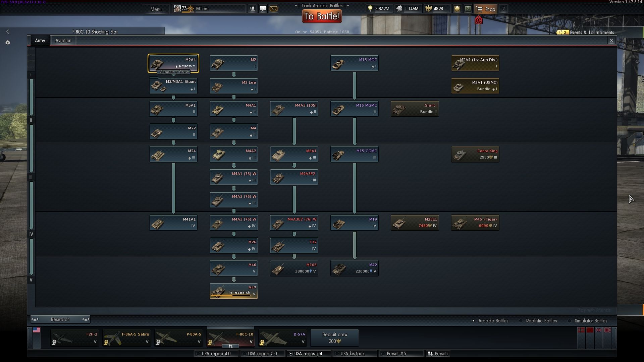Click Recruit crew for 200 eagles

pyautogui.click(x=335, y=338)
